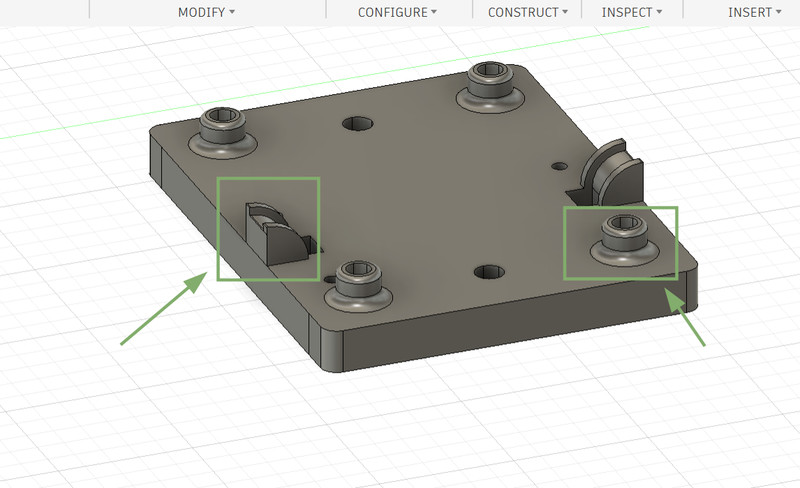The image size is (800, 488).
Task: Open the CONFIGURE dropdown menu
Action: click(x=397, y=12)
